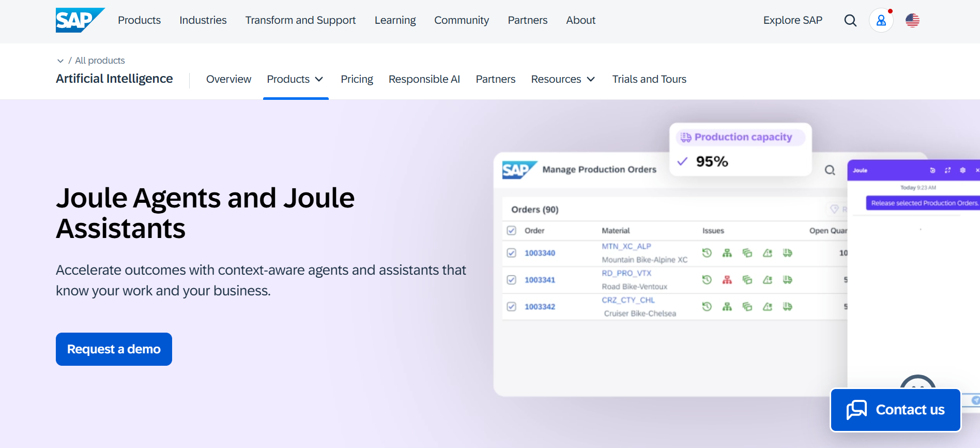This screenshot has height=448, width=980.
Task: Expand the breadcrumb chevron beside All products
Action: pos(60,61)
